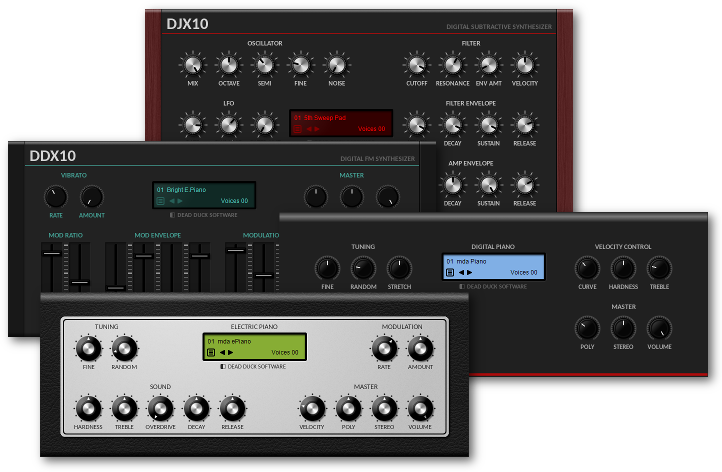Click the DJX10 filter CUTOFF knob
The image size is (722, 472).
417,65
